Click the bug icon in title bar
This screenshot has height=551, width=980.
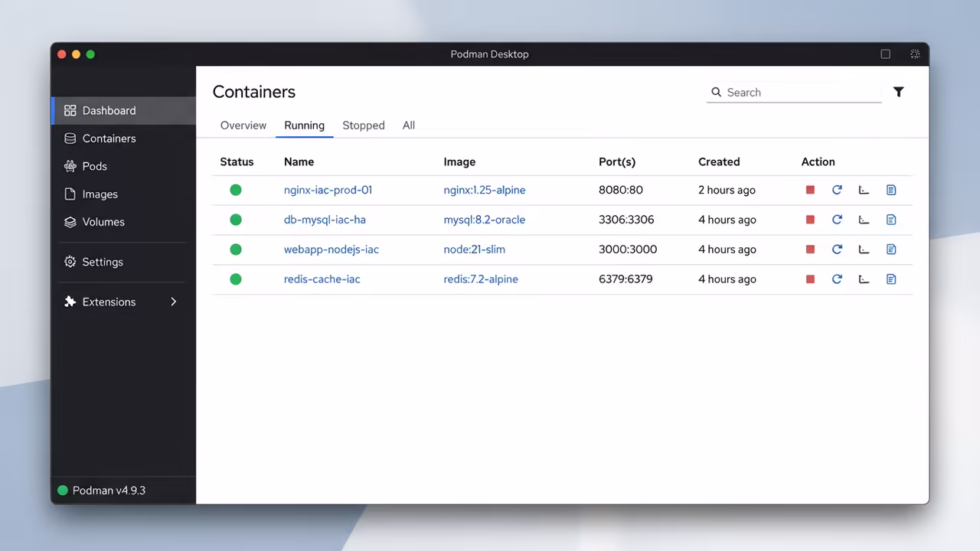pyautogui.click(x=915, y=54)
